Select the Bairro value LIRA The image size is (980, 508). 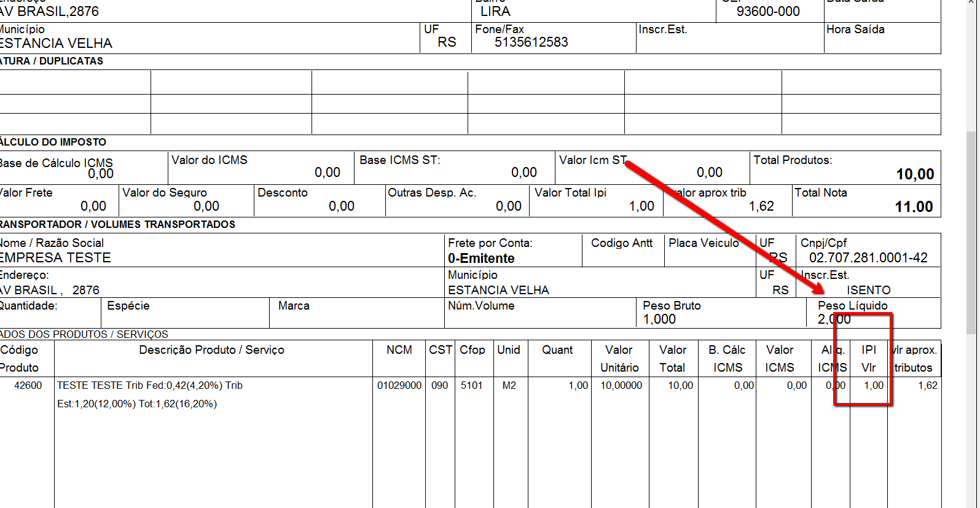(495, 12)
